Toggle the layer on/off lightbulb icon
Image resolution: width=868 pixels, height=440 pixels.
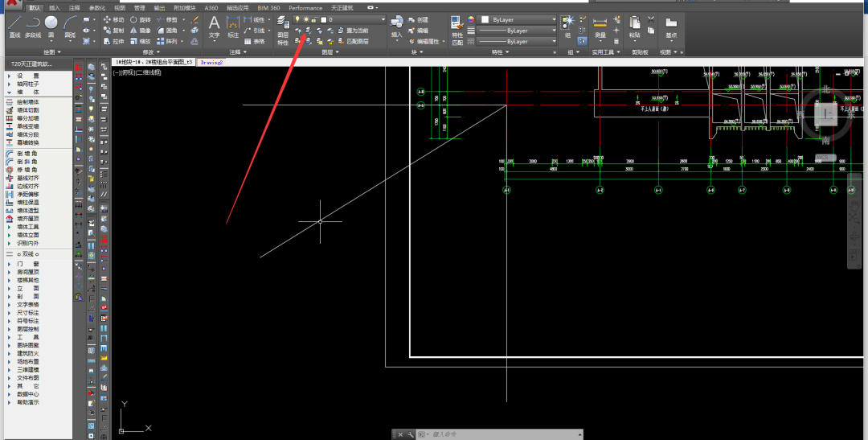coord(297,19)
